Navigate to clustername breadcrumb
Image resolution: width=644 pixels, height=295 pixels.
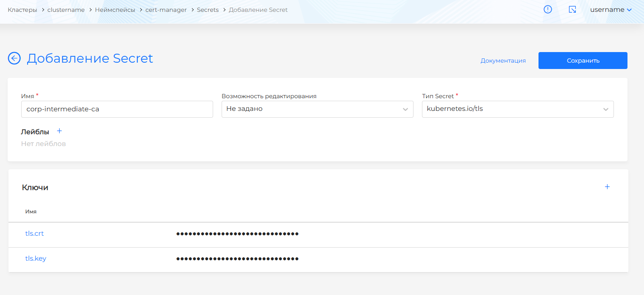click(66, 10)
